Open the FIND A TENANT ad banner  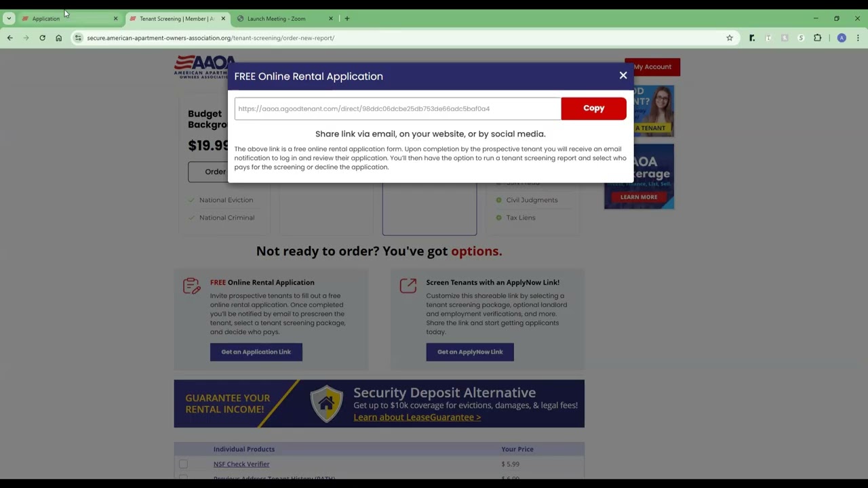click(x=639, y=111)
